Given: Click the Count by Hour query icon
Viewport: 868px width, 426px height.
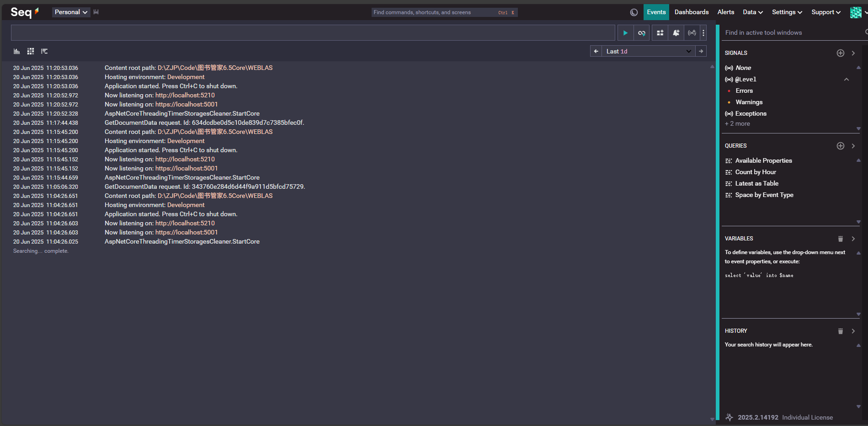Looking at the screenshot, I should pos(729,172).
